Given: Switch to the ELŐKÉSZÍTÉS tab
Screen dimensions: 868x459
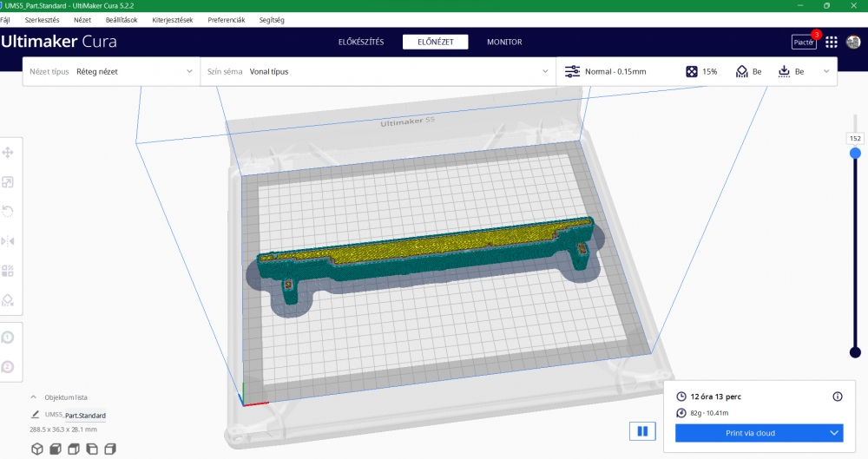Looking at the screenshot, I should pos(360,42).
